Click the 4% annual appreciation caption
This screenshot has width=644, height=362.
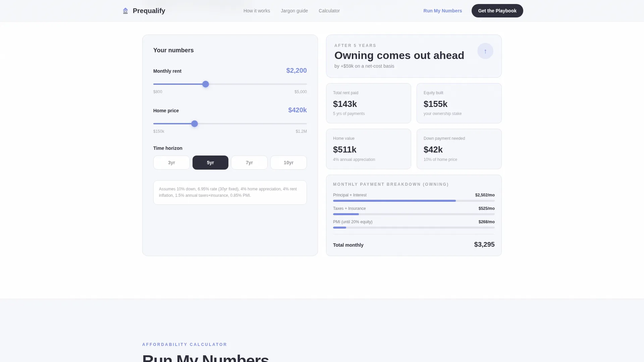(354, 160)
